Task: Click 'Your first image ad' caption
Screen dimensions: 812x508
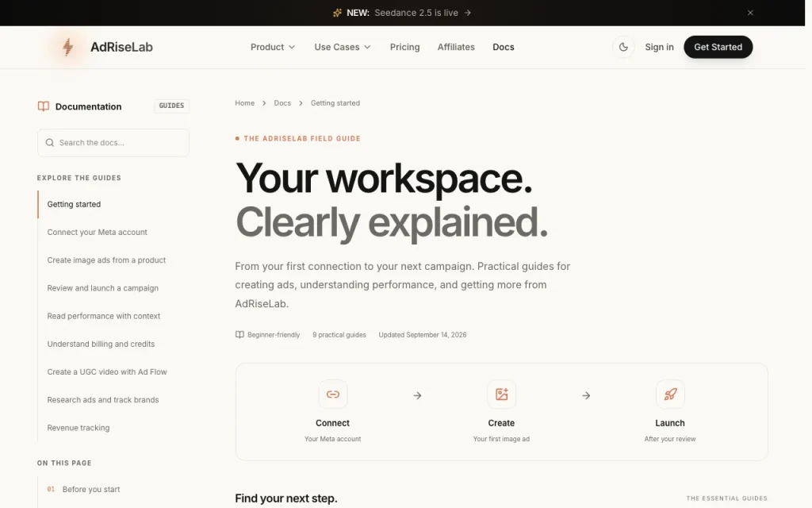Action: coord(501,439)
